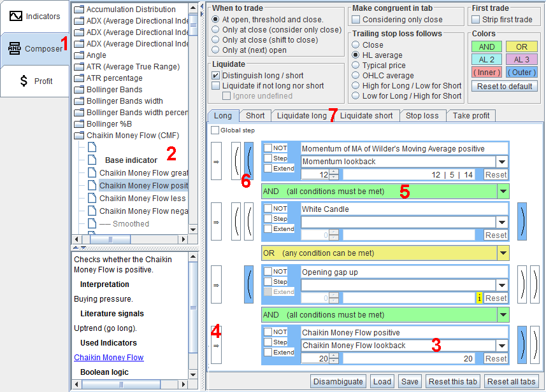
Task: Click the Save button
Action: [x=410, y=382]
